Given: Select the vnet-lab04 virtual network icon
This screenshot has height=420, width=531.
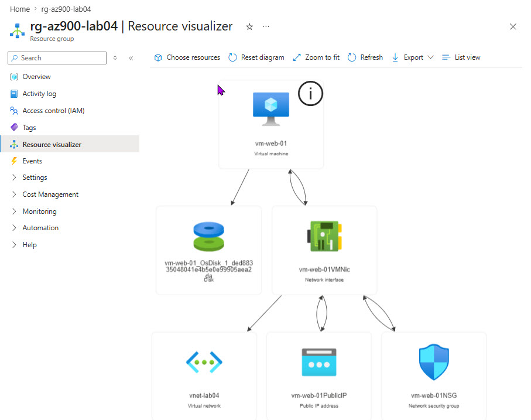Looking at the screenshot, I should [204, 362].
